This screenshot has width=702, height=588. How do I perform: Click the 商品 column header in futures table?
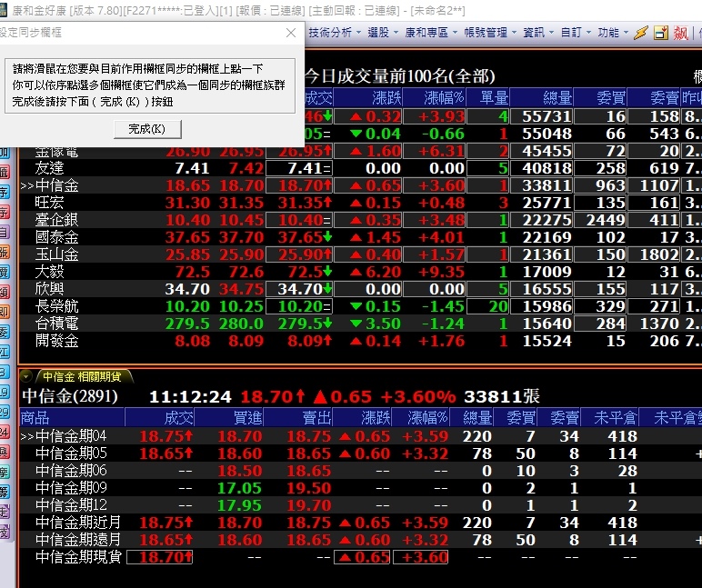(72, 417)
